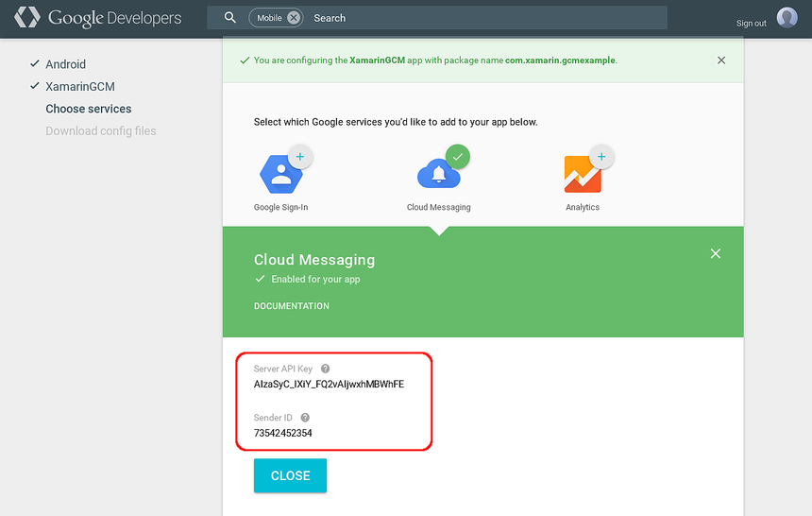Add Google Sign-In using its plus badge
The width and height of the screenshot is (812, 516).
300,157
